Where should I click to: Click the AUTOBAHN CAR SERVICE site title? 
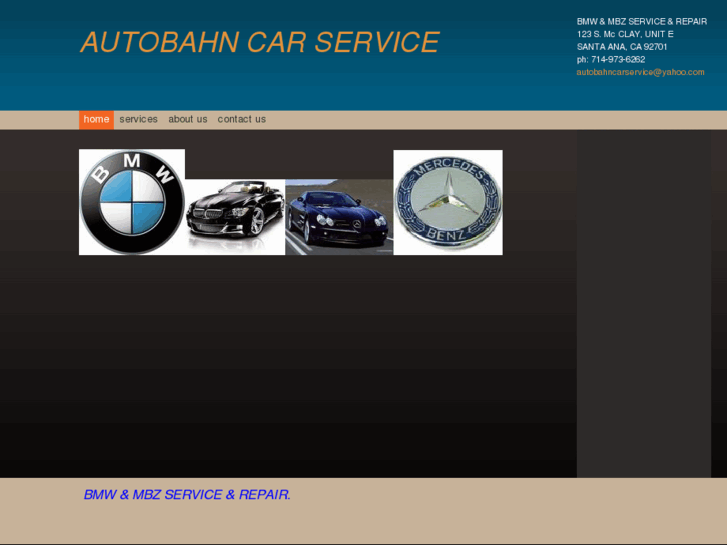[x=260, y=42]
